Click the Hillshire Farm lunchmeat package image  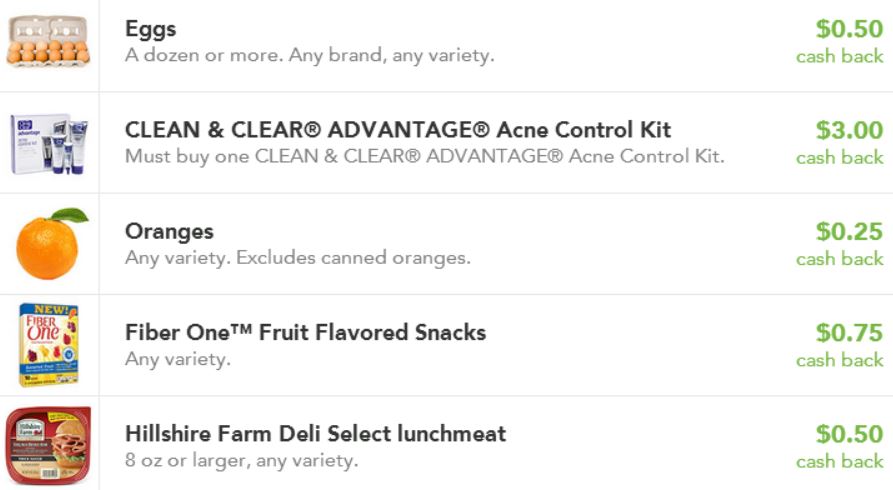48,444
